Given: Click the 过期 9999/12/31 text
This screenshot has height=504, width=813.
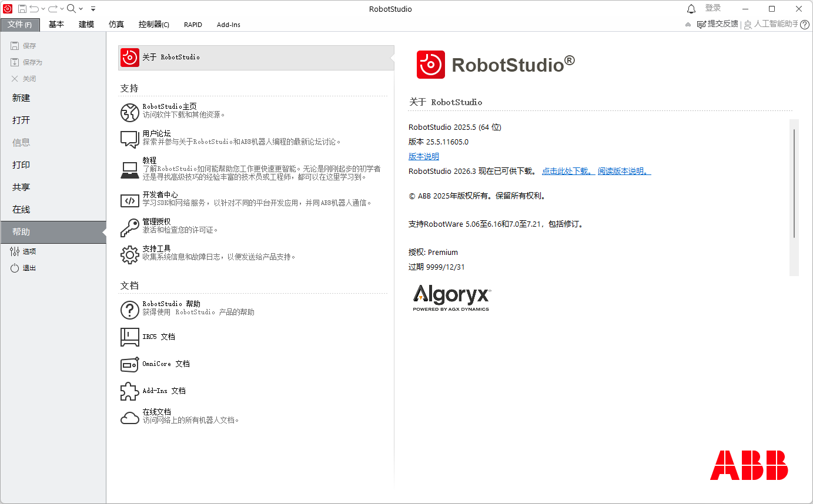Looking at the screenshot, I should coord(437,267).
